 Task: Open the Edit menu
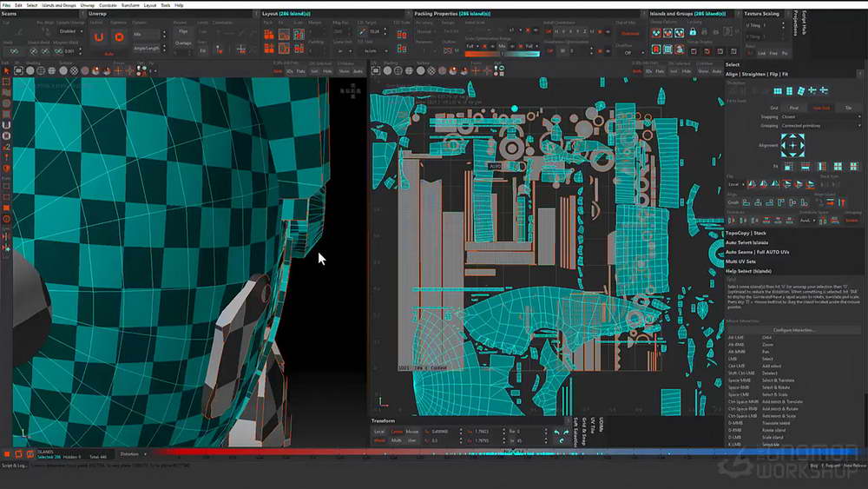pos(18,5)
